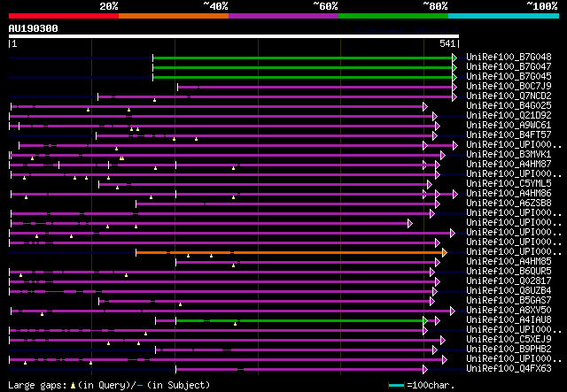567x392 pixels.
Task: Select the UniRef100_B9PHB2 label
Action: pyautogui.click(x=509, y=350)
